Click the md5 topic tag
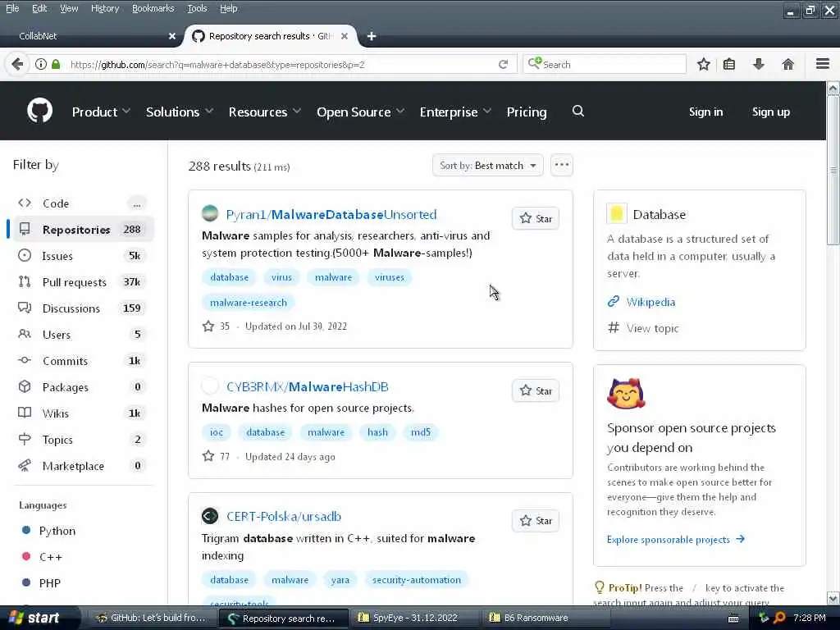Image resolution: width=840 pixels, height=630 pixels. coord(421,431)
